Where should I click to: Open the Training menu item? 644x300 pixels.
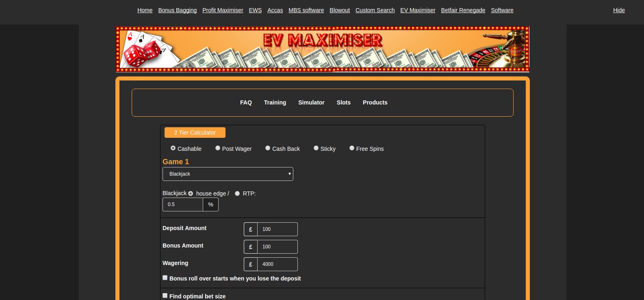click(x=275, y=102)
